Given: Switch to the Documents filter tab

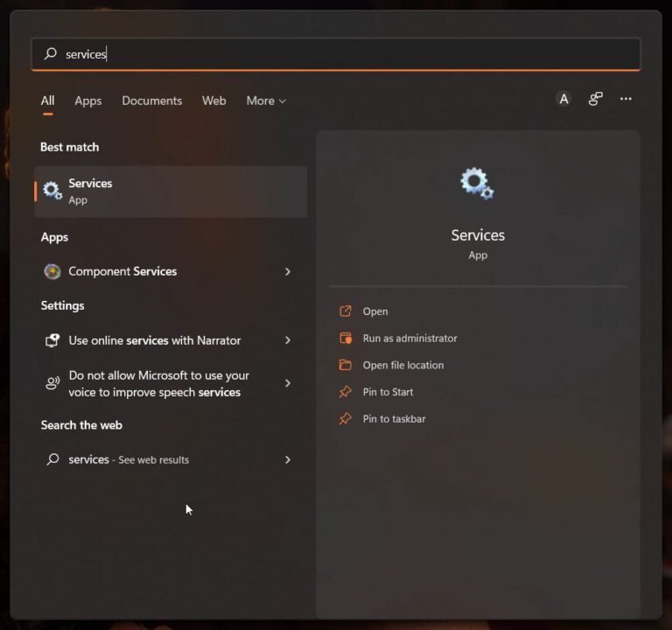Looking at the screenshot, I should coord(151,101).
